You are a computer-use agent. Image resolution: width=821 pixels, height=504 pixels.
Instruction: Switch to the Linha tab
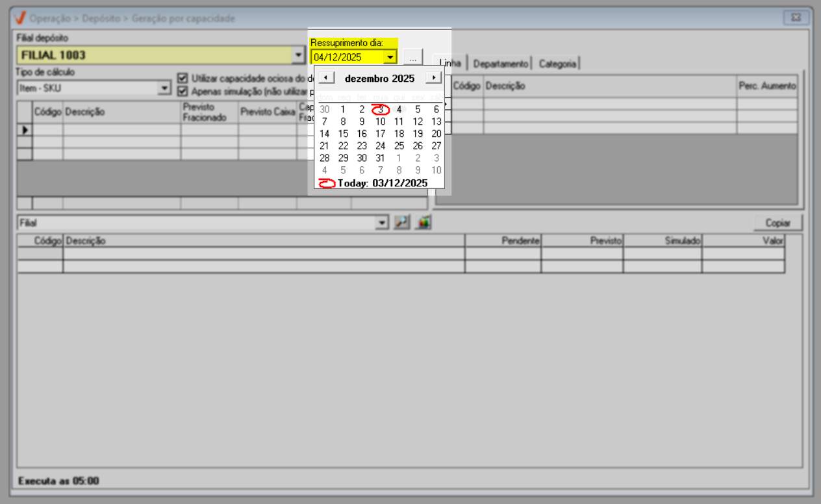(450, 64)
